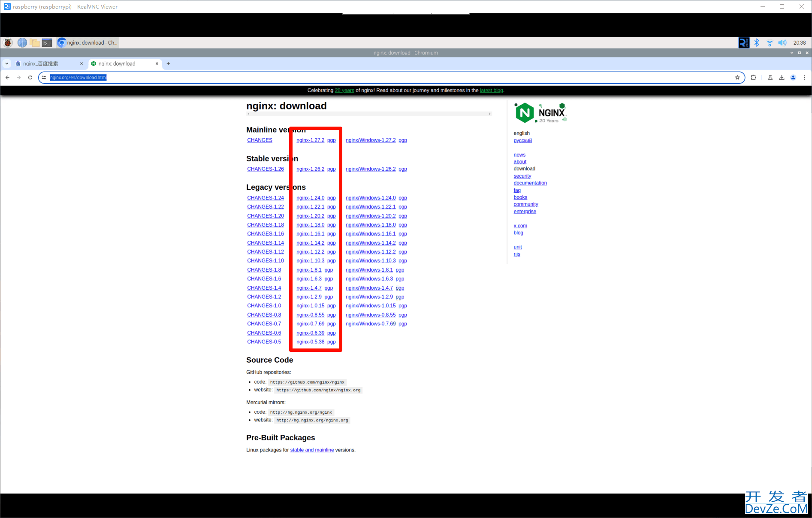Open mainline CHANGES link
The height and width of the screenshot is (518, 812).
point(260,140)
